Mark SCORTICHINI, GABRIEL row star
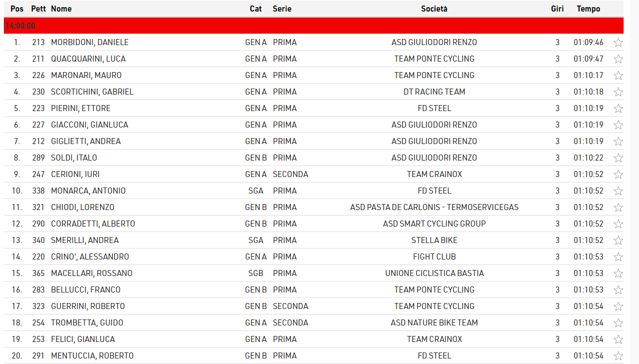 (x=618, y=92)
